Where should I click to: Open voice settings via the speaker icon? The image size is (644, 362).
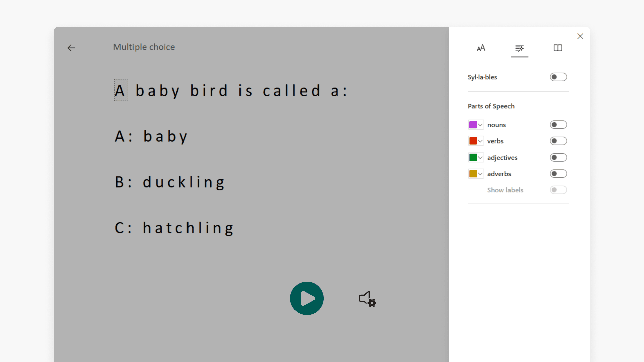click(367, 299)
